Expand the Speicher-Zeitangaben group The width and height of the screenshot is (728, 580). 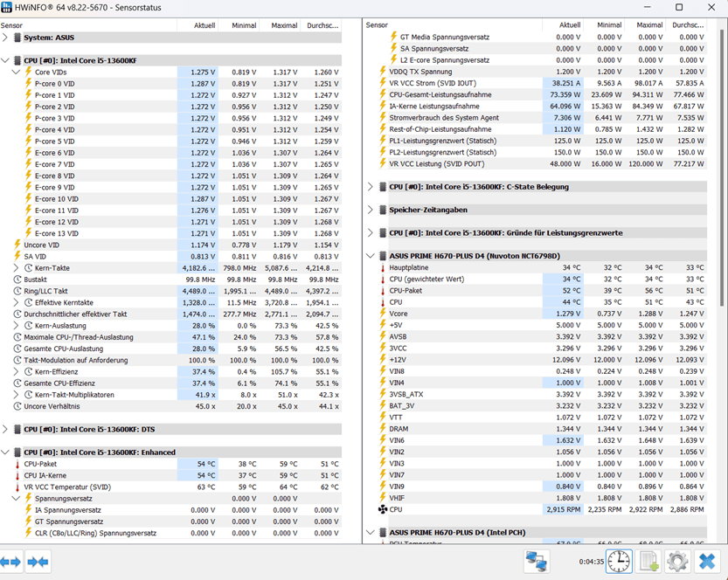[x=370, y=210]
